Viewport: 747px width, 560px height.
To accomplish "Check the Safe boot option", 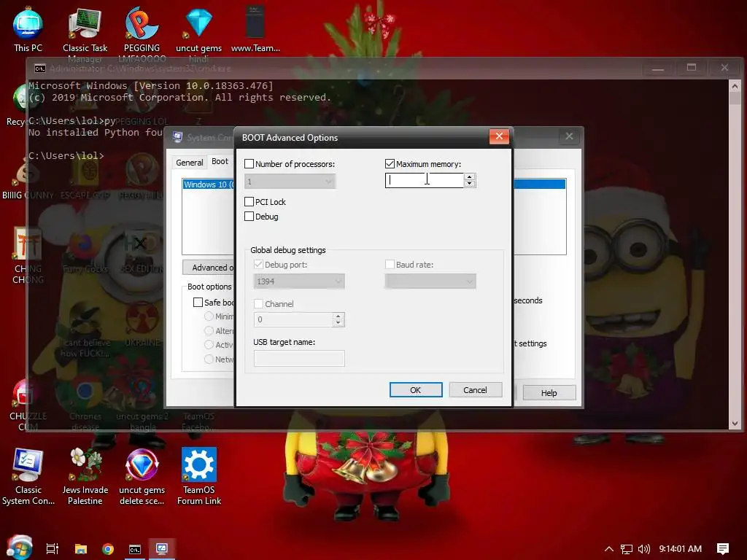I will pos(198,303).
